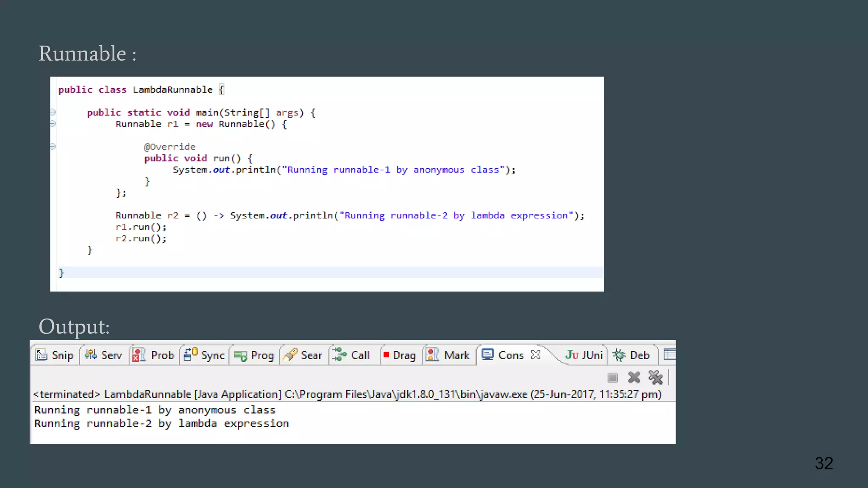Screen dimensions: 868x488
Task: Click the Remove Launch X icon
Action: point(634,377)
